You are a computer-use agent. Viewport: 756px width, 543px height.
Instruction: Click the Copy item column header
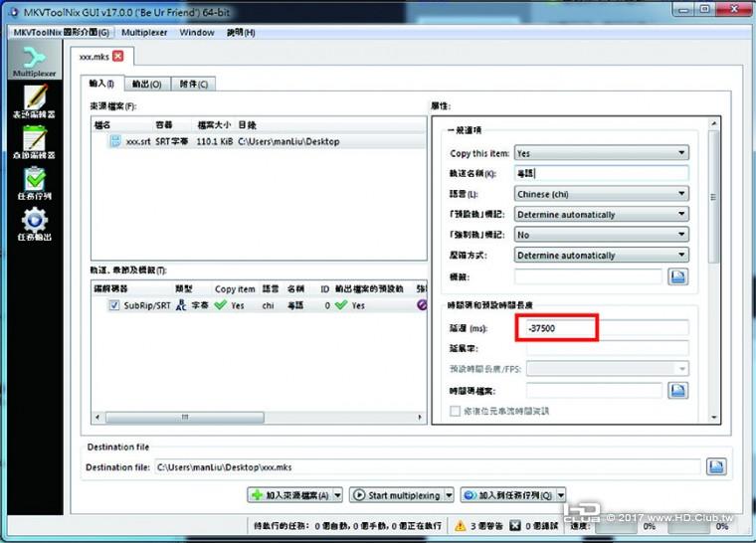[235, 288]
